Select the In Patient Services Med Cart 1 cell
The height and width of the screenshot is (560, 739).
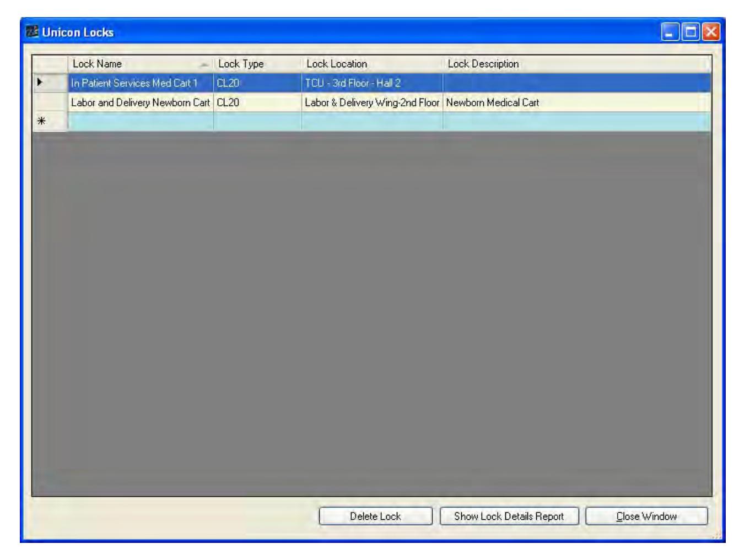coord(141,83)
